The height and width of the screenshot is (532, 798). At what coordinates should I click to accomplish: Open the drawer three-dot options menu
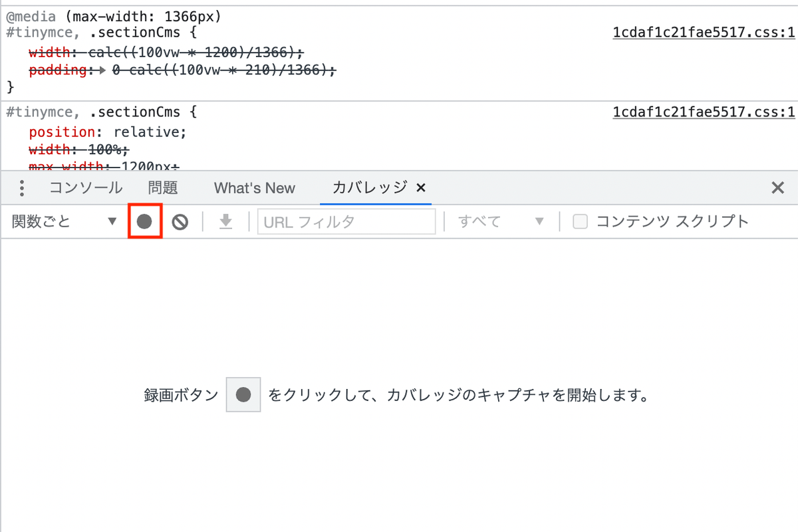tap(21, 188)
